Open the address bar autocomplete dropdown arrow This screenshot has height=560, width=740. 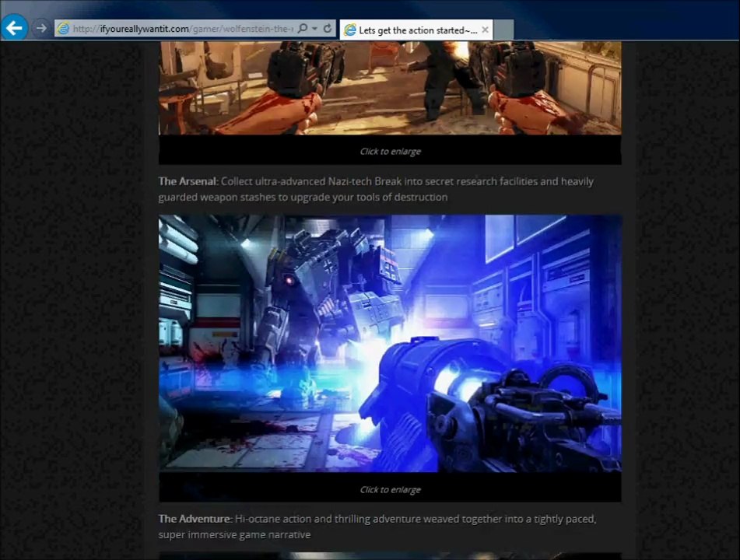coord(315,29)
